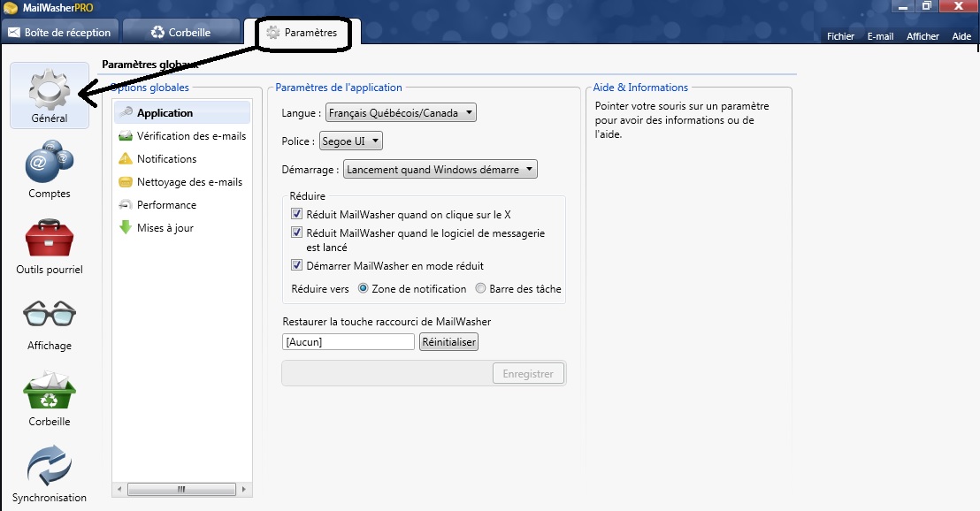Click the Mises à jour green arrow icon
The width and height of the screenshot is (980, 511).
coord(126,227)
